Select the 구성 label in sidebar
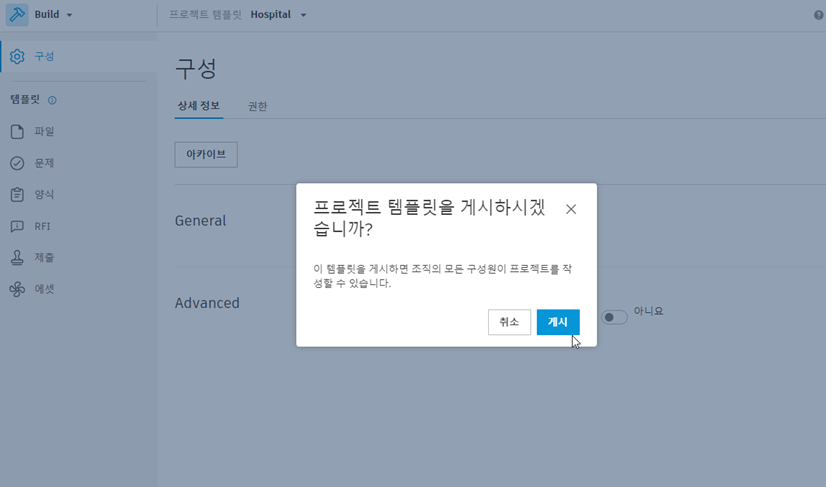 [x=44, y=56]
